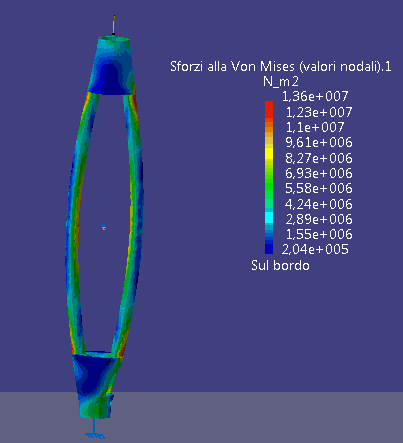Click the blue clamp restraint symbol at the base
Viewport: 403px width, 443px height.
pyautogui.click(x=95, y=429)
